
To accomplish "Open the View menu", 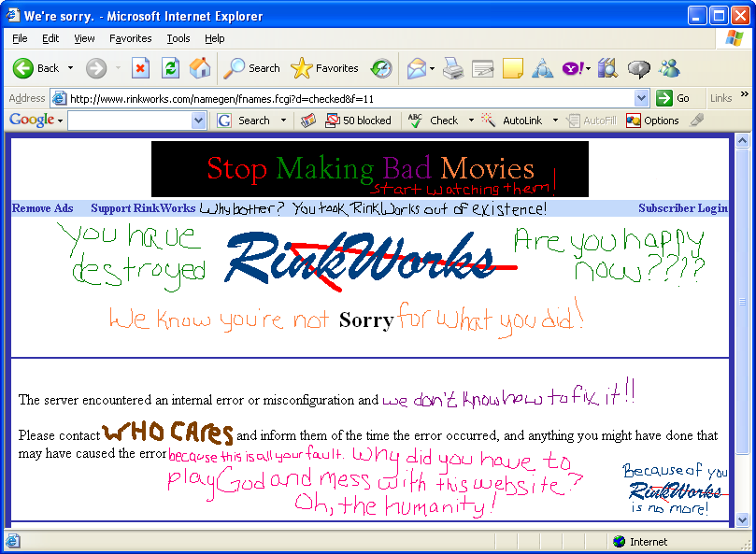I will pyautogui.click(x=84, y=38).
